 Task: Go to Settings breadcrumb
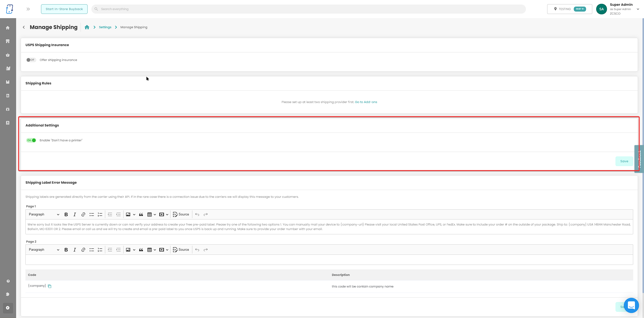tap(105, 27)
